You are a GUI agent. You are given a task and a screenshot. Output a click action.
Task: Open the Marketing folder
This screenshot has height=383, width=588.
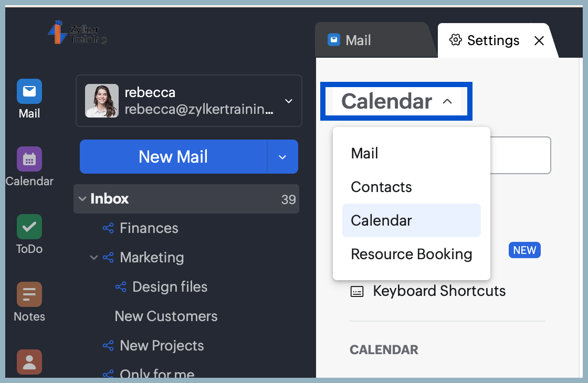tap(152, 258)
